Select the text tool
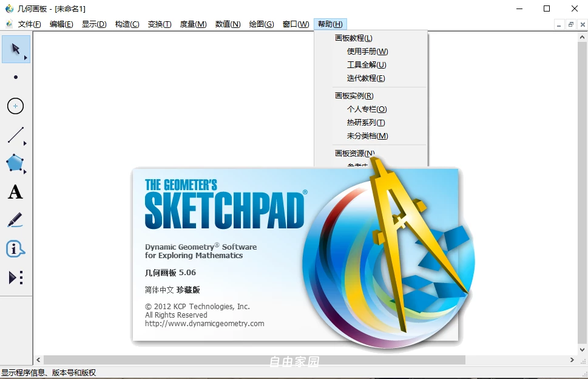The image size is (588, 379). point(15,192)
